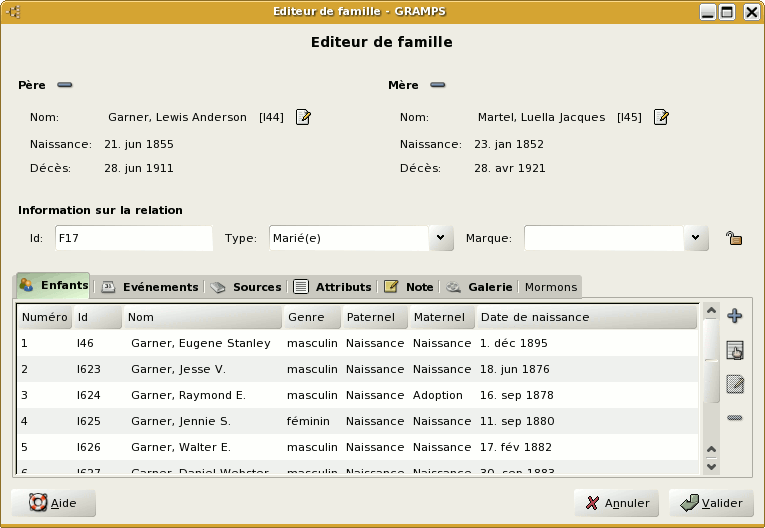Edit mother Martel, Luella Jacques

(661, 118)
